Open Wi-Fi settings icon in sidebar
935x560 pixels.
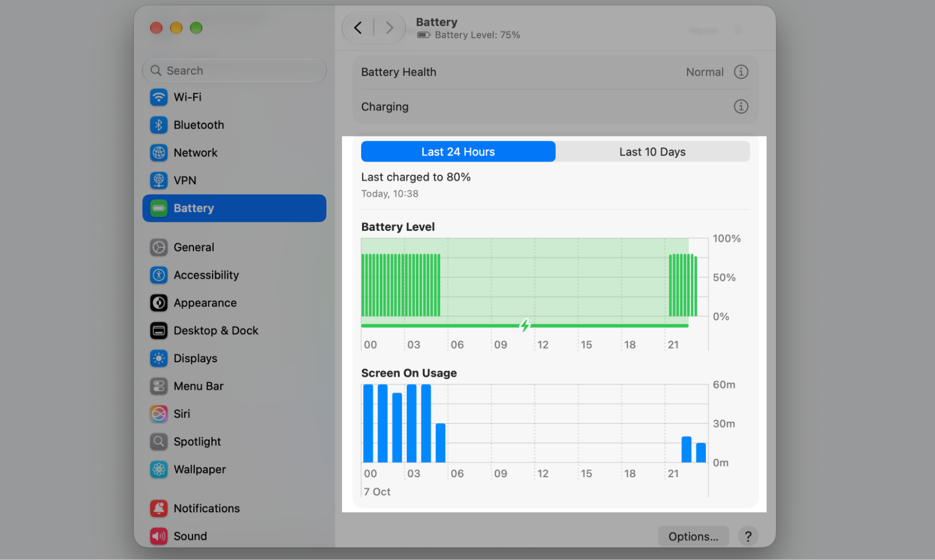pyautogui.click(x=159, y=97)
